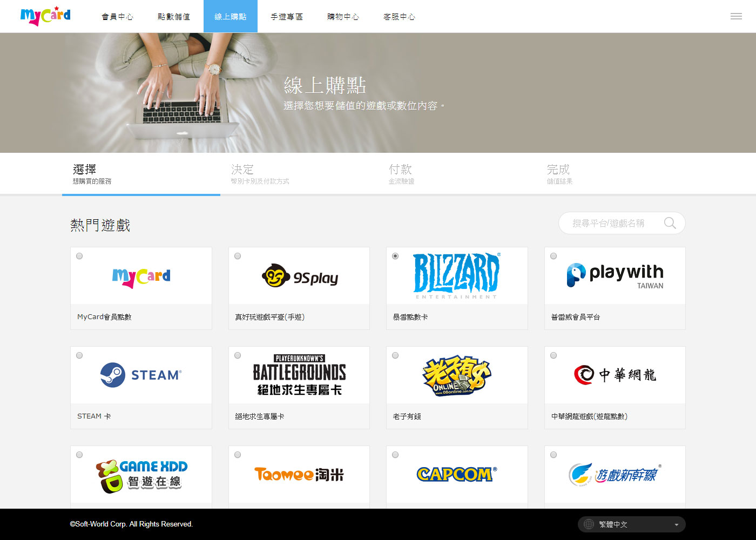Image resolution: width=756 pixels, height=540 pixels.
Task: Click the 中華網龍 logo
Action: (615, 375)
